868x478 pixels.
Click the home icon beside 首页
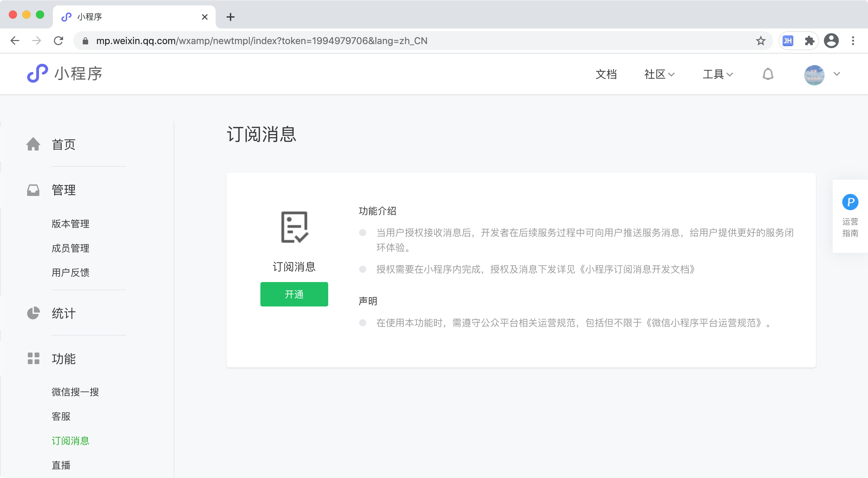[33, 144]
